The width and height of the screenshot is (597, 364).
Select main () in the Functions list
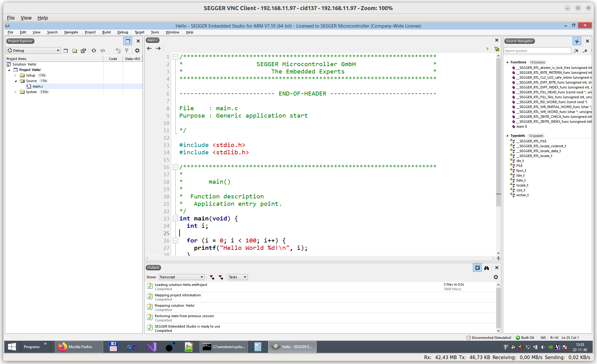click(x=521, y=126)
